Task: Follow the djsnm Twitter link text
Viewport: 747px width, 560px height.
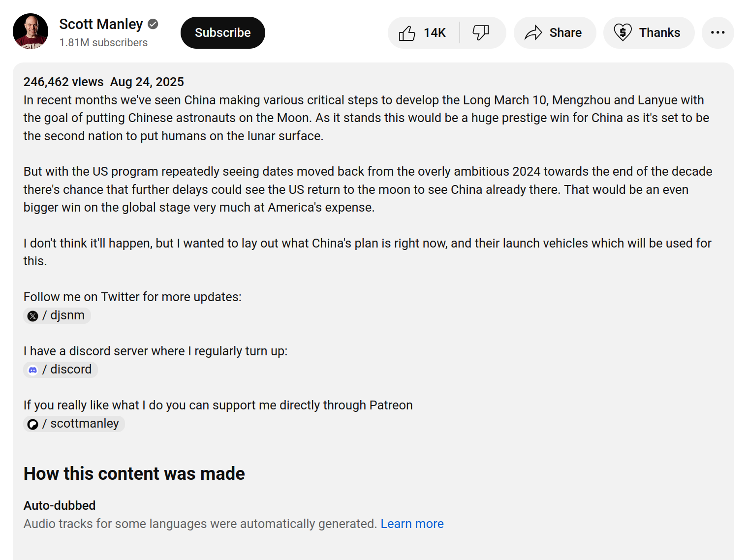Action: 67,315
